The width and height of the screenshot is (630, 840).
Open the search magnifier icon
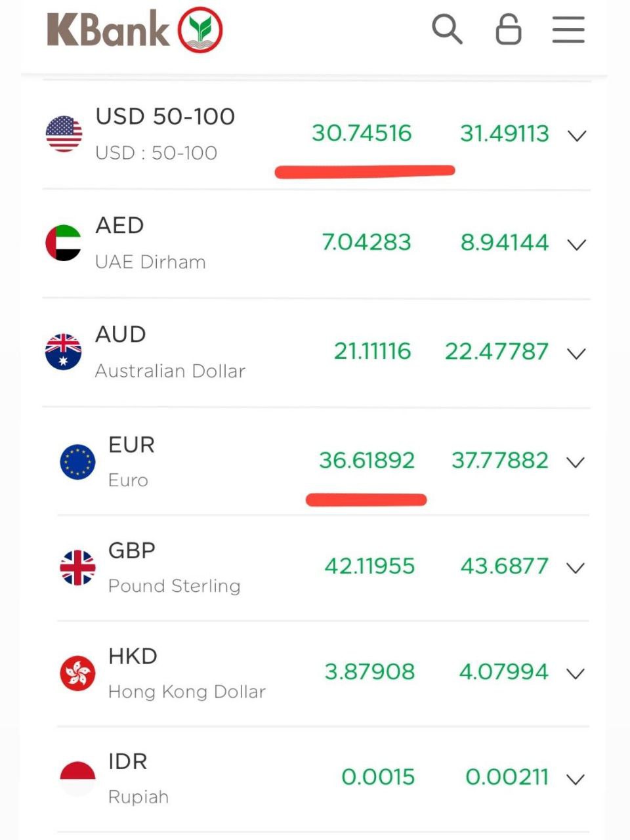(x=447, y=30)
